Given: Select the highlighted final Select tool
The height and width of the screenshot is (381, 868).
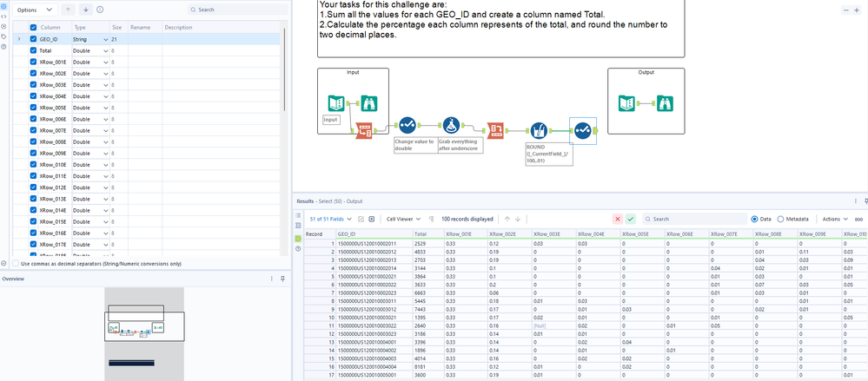Looking at the screenshot, I should (x=582, y=130).
